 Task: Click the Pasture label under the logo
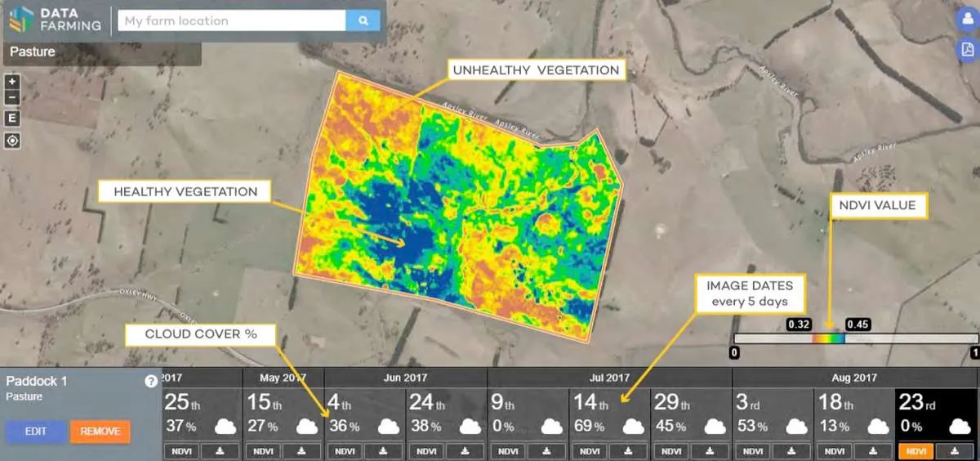click(33, 51)
